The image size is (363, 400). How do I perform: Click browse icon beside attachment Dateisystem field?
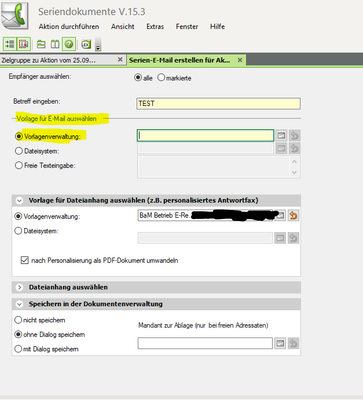tap(280, 238)
